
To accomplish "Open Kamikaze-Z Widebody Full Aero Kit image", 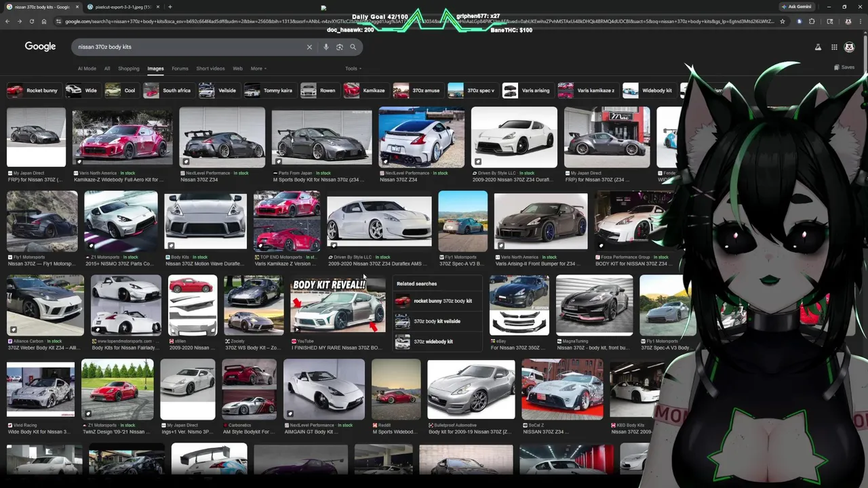I will click(122, 136).
